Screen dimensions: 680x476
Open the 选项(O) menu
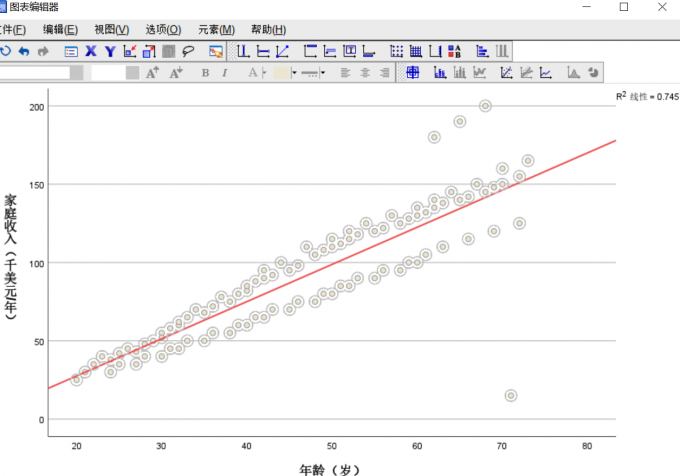(163, 30)
